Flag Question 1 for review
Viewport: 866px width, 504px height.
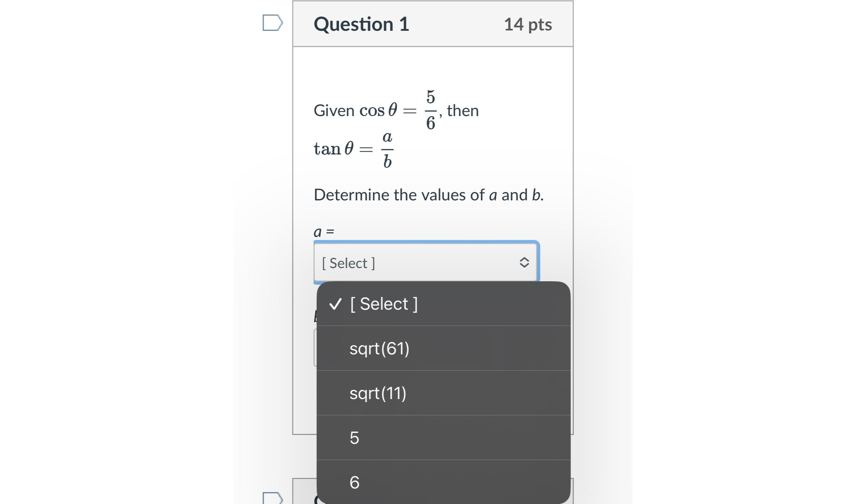coord(272,23)
